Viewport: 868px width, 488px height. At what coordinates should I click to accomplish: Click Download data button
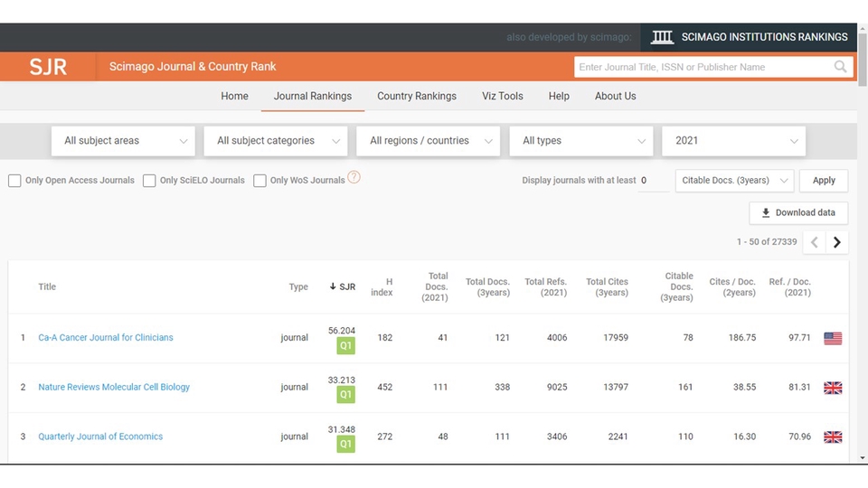coord(798,213)
